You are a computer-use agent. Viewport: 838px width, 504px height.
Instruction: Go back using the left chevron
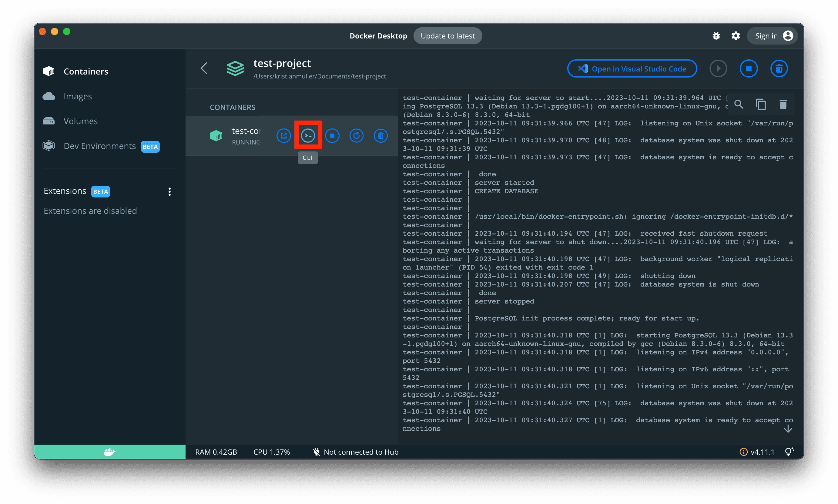(x=204, y=68)
